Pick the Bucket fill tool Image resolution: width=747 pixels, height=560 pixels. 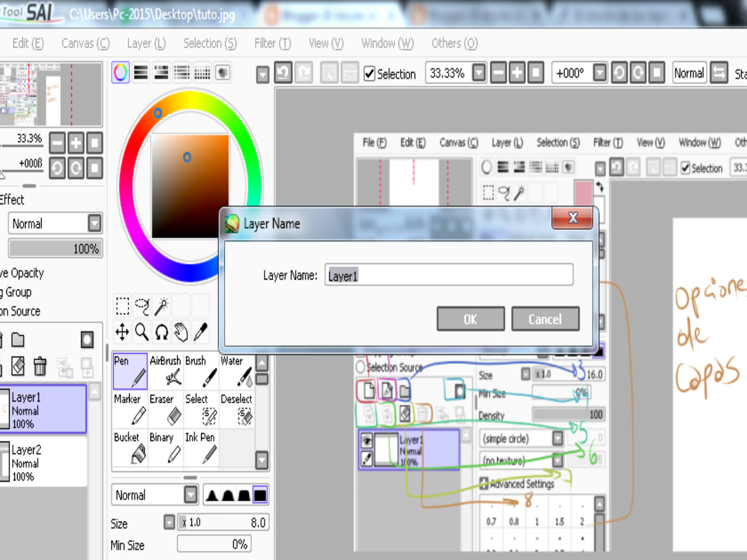[128, 448]
